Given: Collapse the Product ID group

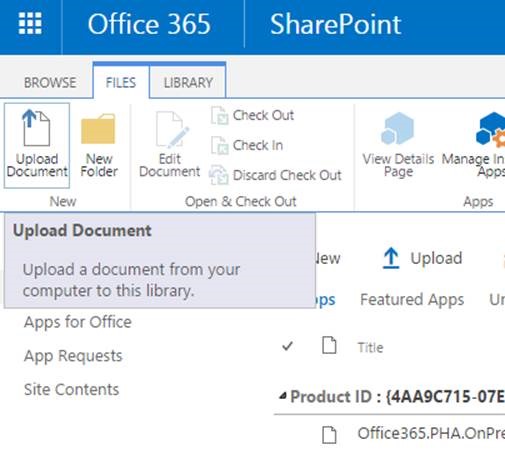Looking at the screenshot, I should click(283, 396).
